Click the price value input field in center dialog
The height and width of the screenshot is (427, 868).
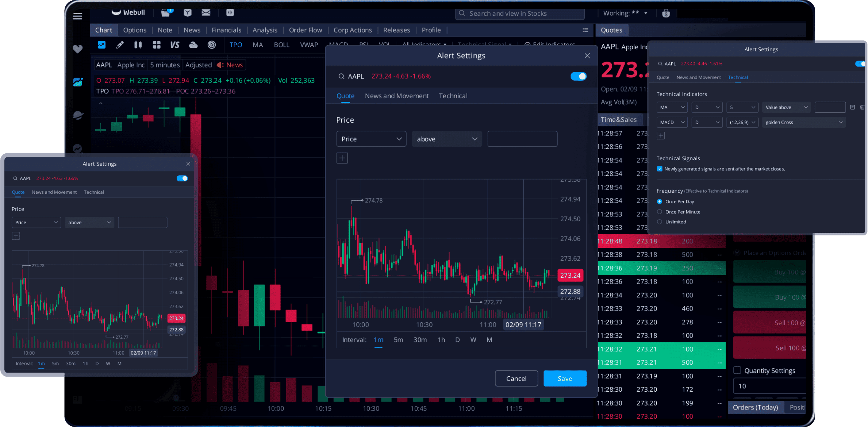[x=522, y=139]
